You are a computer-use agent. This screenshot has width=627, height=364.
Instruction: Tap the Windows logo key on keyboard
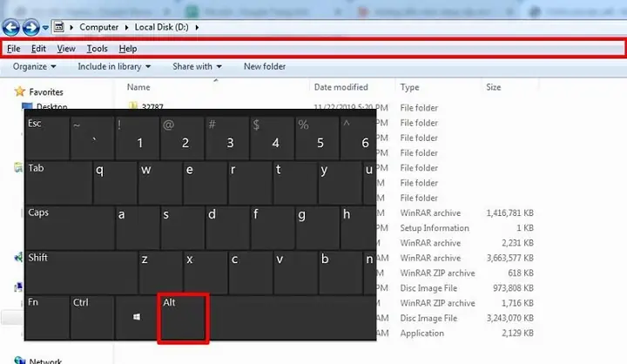(x=137, y=318)
